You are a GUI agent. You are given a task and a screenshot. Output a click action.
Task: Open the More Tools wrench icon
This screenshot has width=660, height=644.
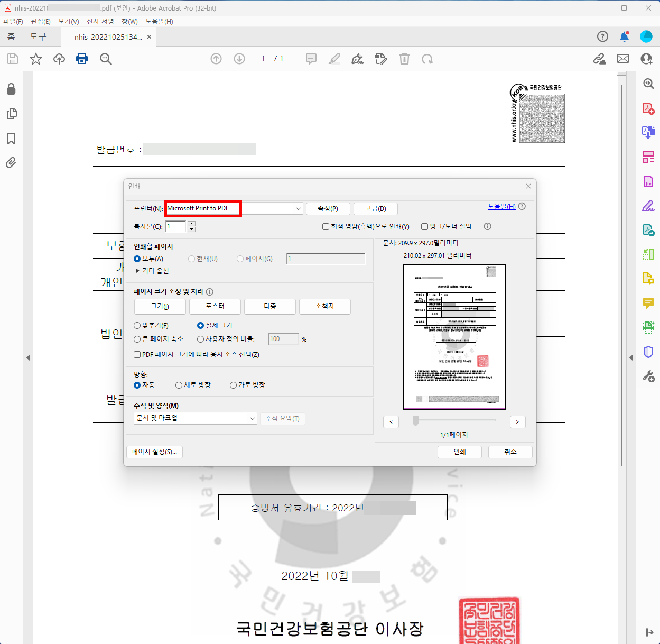pyautogui.click(x=648, y=376)
